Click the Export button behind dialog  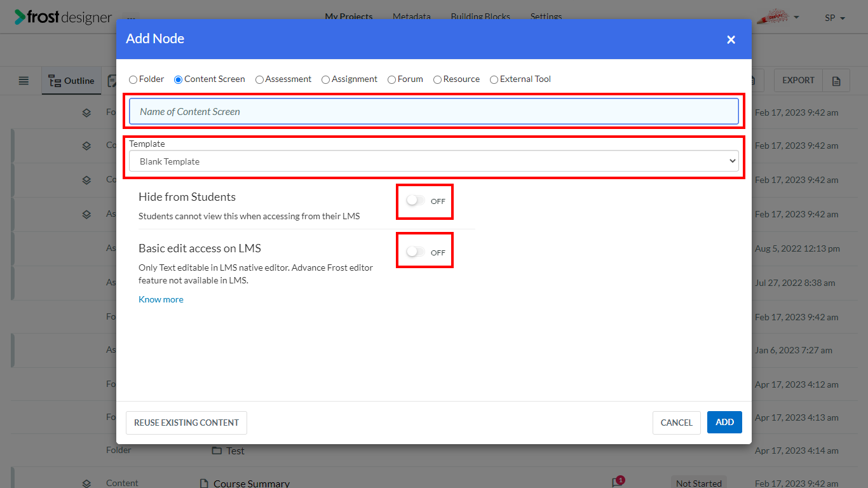tap(798, 81)
